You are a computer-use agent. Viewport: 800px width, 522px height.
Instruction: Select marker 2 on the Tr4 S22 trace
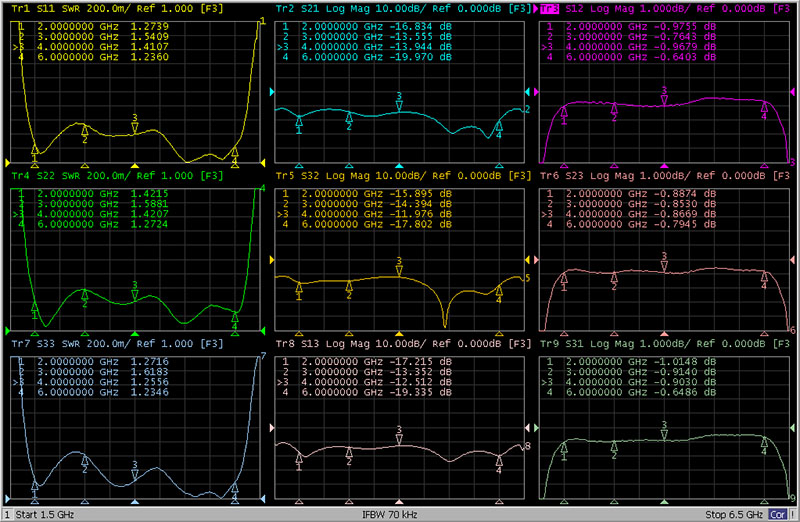point(85,296)
